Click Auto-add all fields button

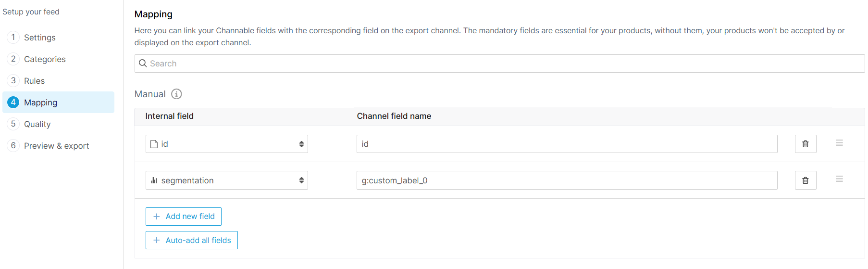click(191, 240)
